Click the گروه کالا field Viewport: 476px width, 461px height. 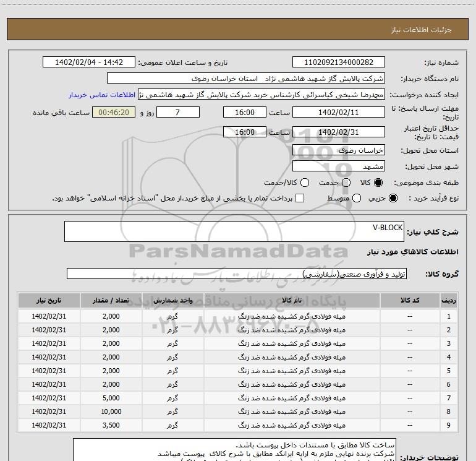tap(236, 274)
